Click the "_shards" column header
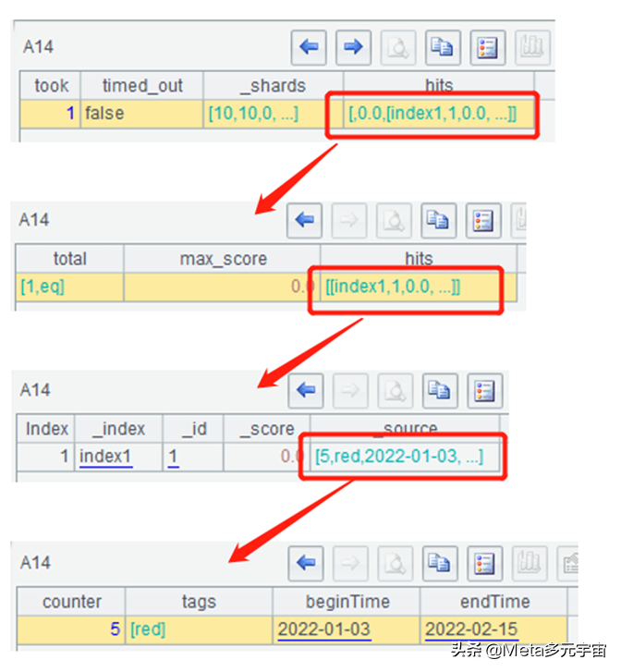The image size is (621, 672). pyautogui.click(x=273, y=86)
